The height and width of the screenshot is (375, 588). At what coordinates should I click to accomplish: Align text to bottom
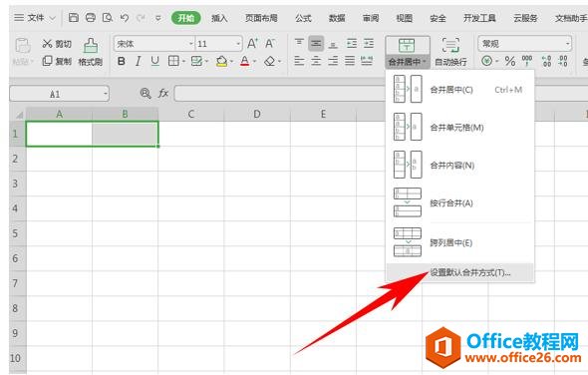tap(333, 44)
